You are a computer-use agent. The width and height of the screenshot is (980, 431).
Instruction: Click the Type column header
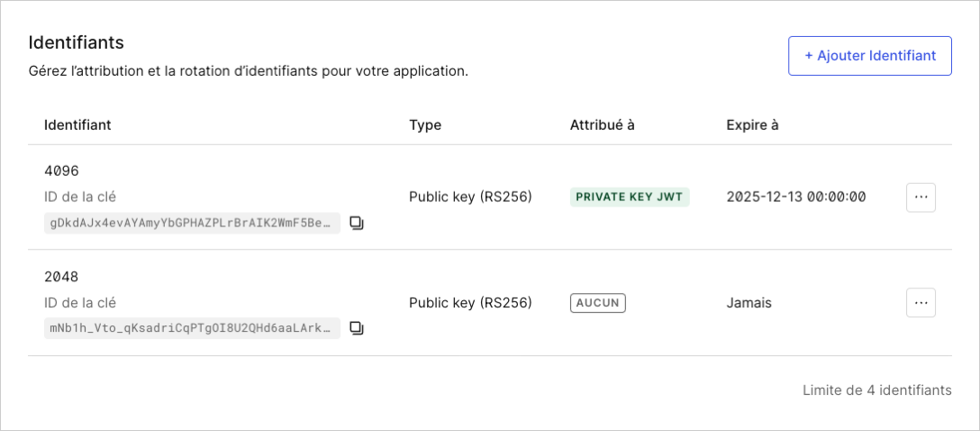pyautogui.click(x=425, y=124)
